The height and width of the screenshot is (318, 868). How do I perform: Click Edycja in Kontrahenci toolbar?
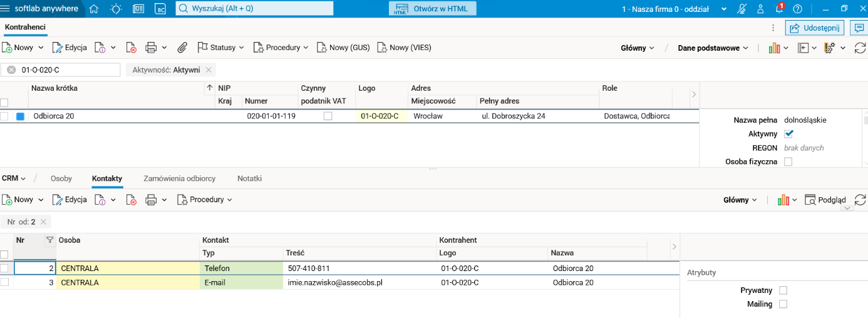pyautogui.click(x=69, y=48)
